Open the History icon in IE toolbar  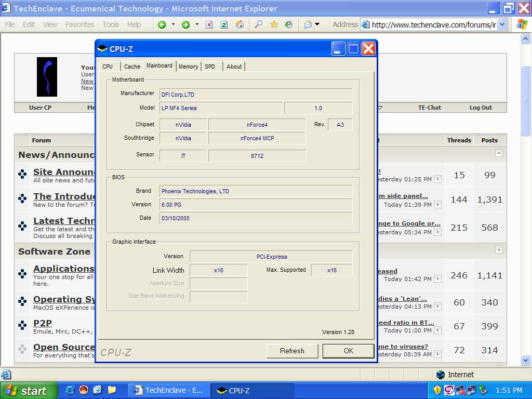tap(288, 24)
